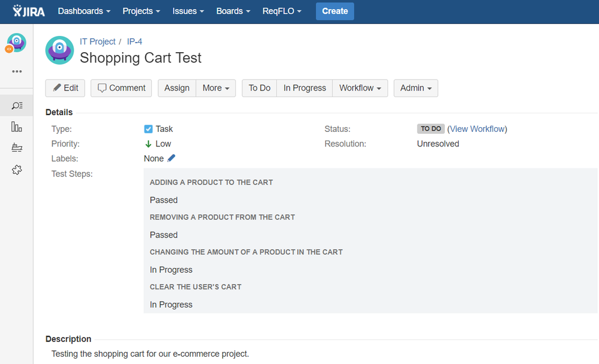Click the Assign button
Image resolution: width=599 pixels, height=364 pixels.
coord(177,88)
